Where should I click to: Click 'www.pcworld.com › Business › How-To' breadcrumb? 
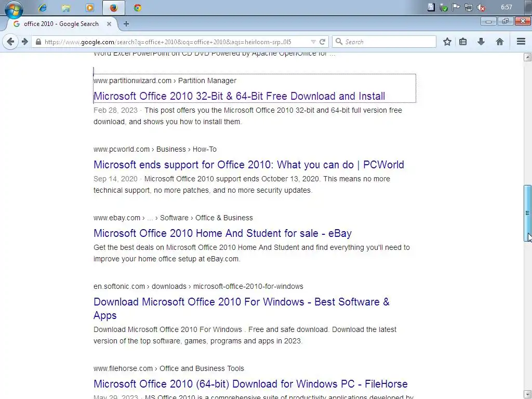pos(155,149)
